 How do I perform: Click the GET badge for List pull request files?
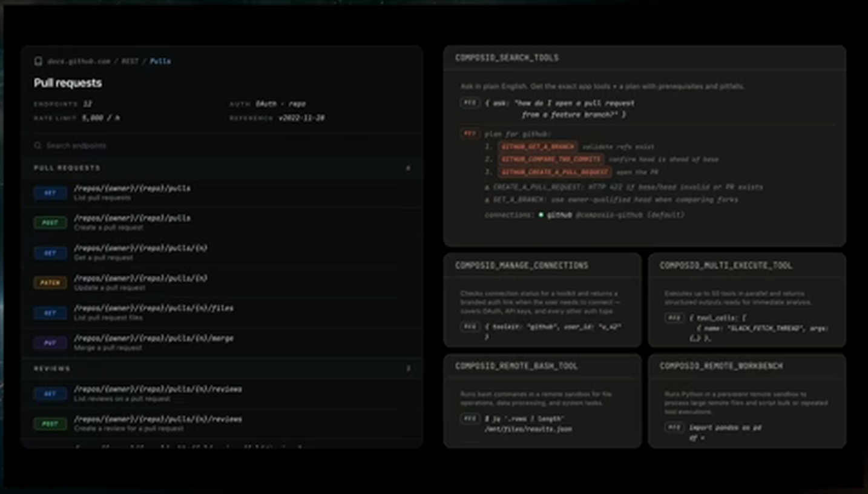tap(50, 312)
